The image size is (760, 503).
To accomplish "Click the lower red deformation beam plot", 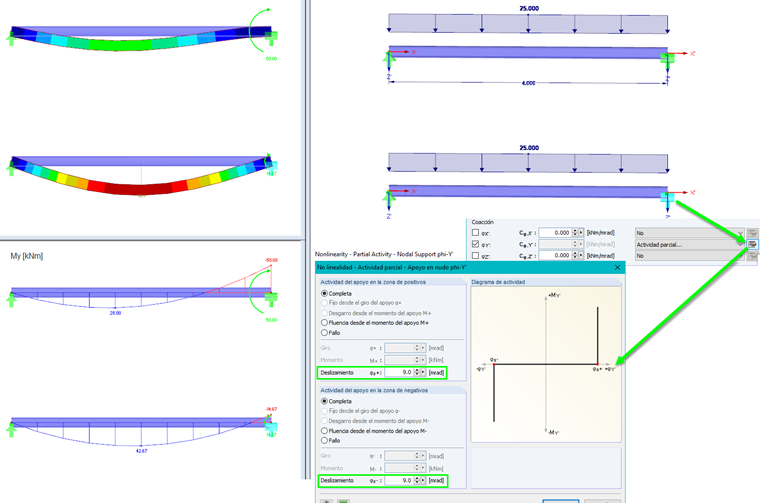I will click(141, 175).
